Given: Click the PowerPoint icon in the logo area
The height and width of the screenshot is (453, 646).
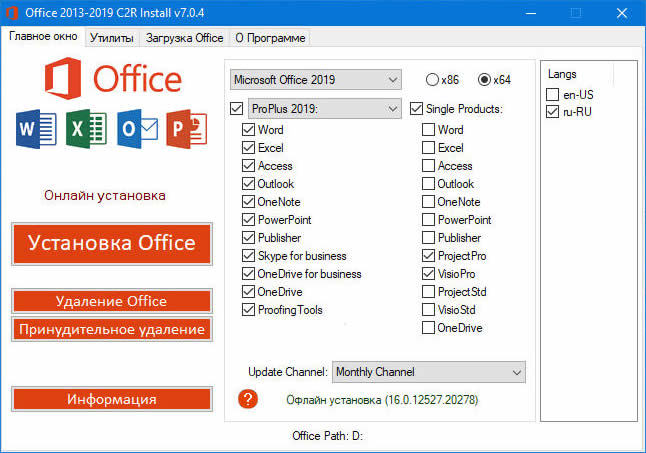Looking at the screenshot, I should pos(186,127).
